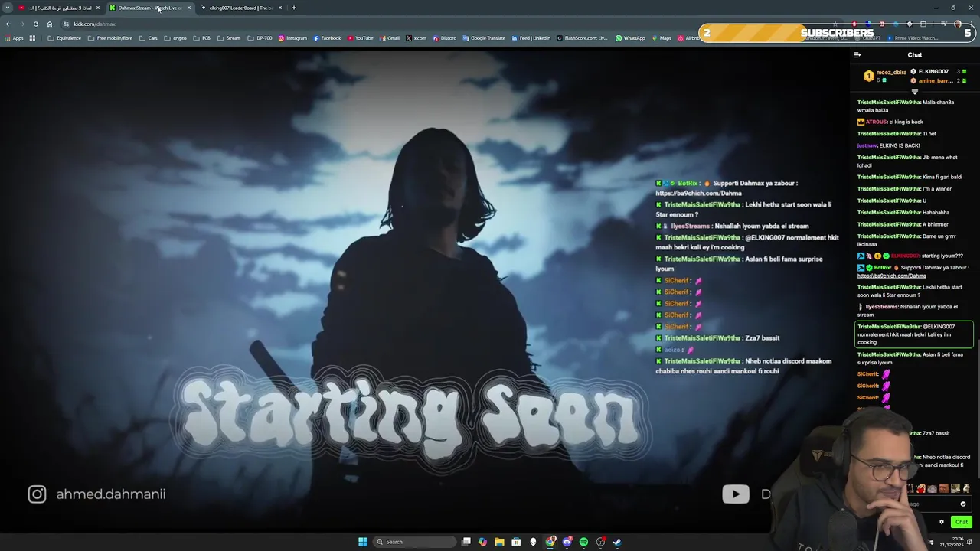This screenshot has height=551, width=980.
Task: Open the FCB bookmarks folder
Action: [202, 38]
